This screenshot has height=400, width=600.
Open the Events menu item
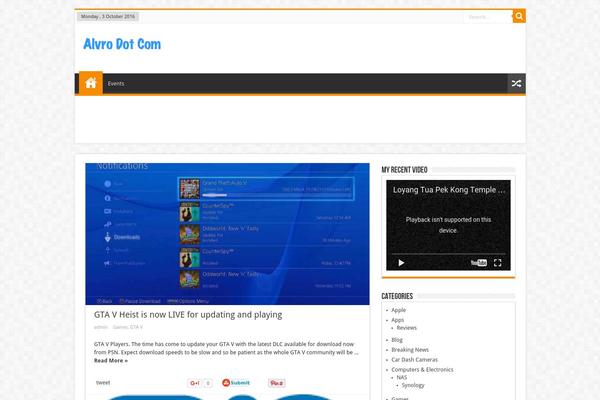pos(116,83)
